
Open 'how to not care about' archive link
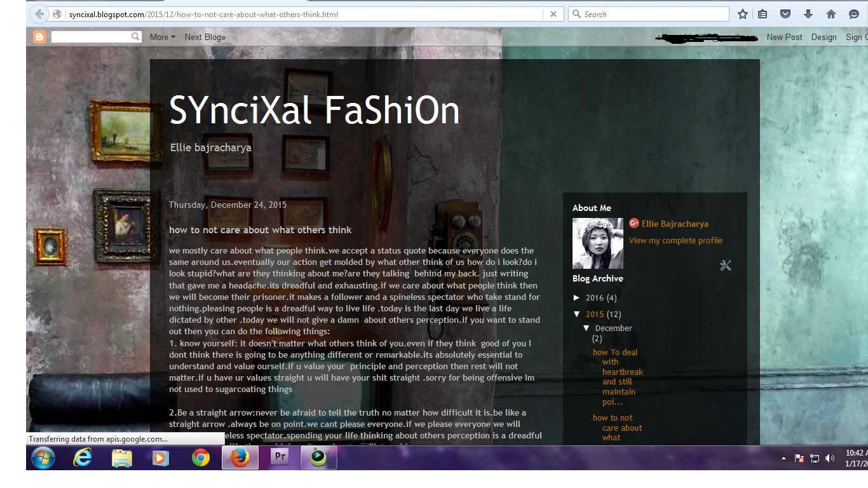tap(618, 428)
